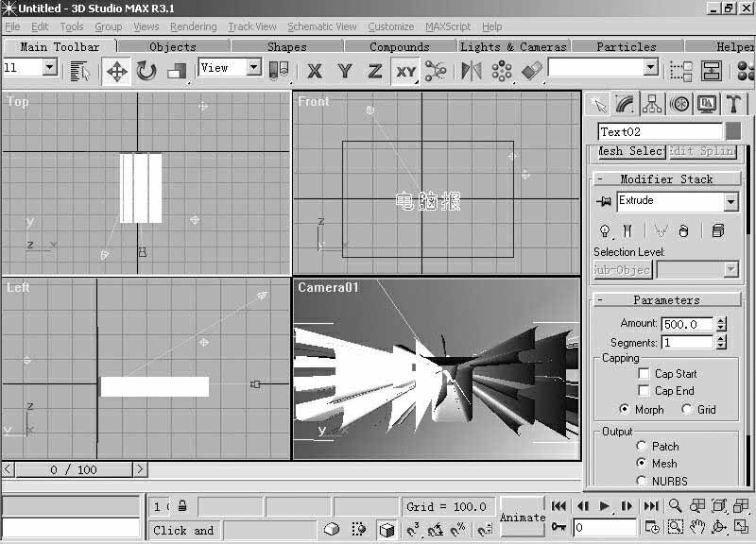Open the Extrude modifier stack dropdown
Viewport: 756px width, 544px height.
(x=730, y=202)
